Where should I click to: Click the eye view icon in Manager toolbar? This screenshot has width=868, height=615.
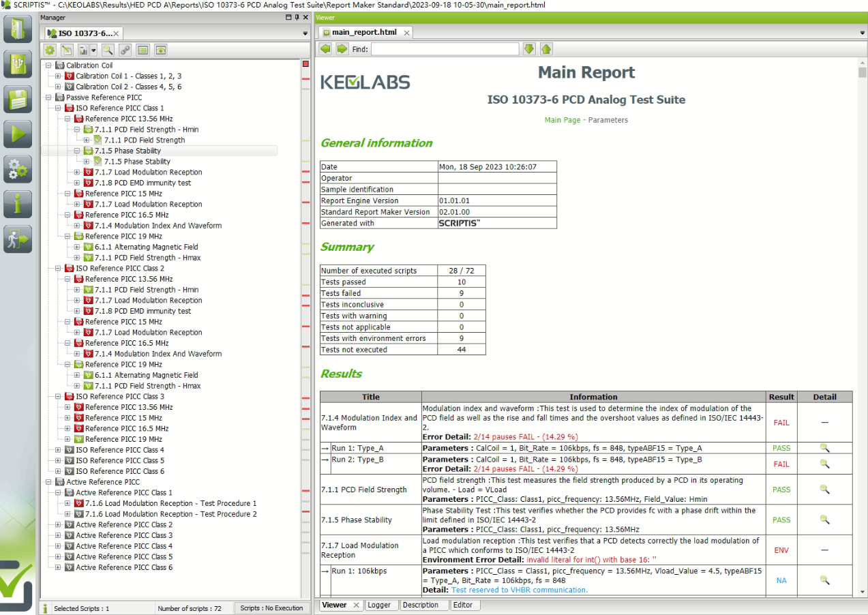tap(160, 50)
